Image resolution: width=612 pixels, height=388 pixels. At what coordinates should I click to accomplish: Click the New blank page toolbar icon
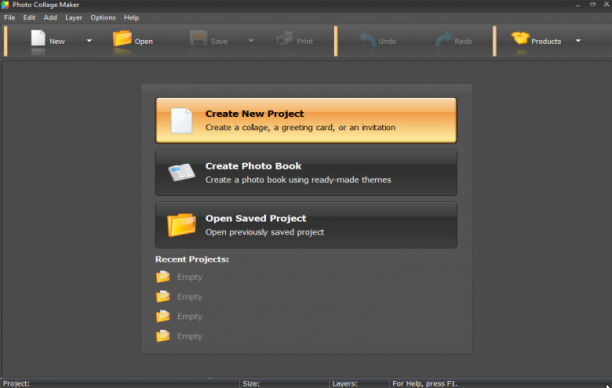(38, 39)
